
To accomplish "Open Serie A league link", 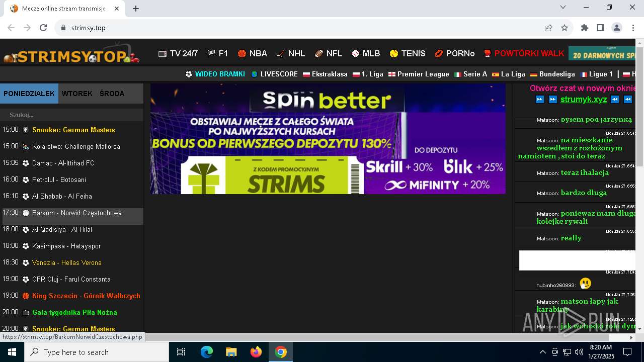I will (470, 74).
